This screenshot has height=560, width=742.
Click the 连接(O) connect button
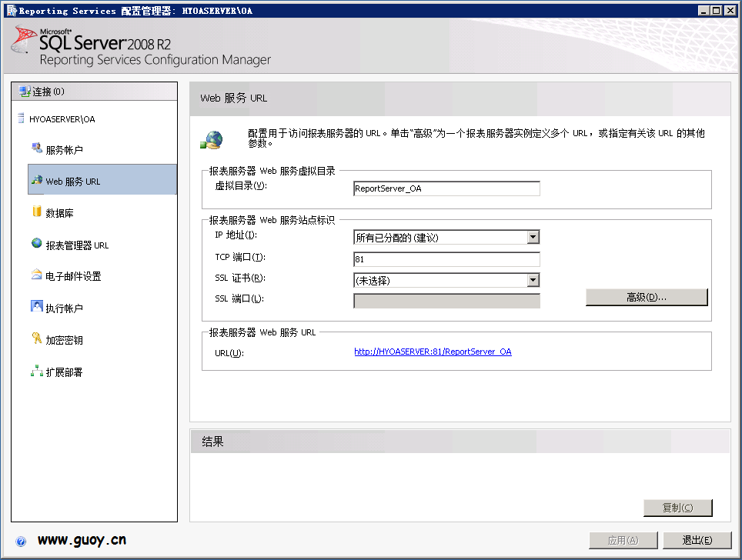pos(94,92)
